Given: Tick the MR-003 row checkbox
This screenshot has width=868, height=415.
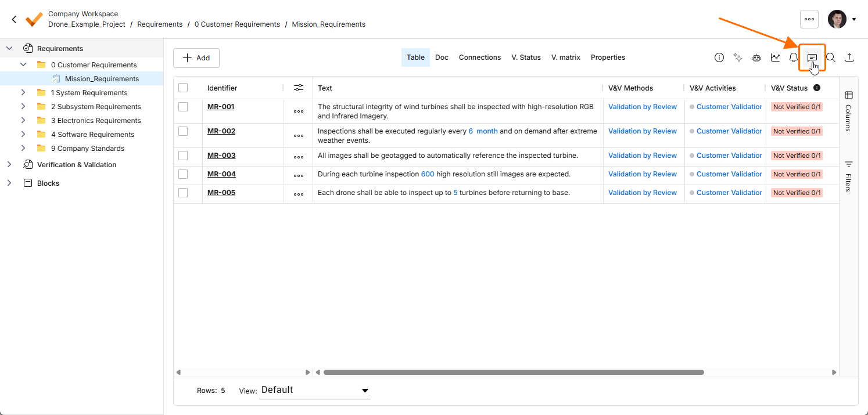Looking at the screenshot, I should (183, 156).
